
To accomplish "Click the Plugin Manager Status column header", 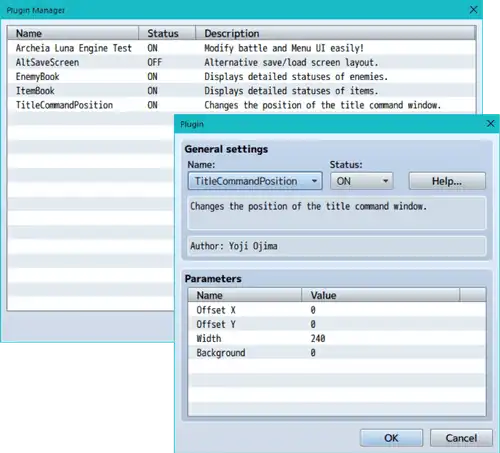I will (x=167, y=33).
